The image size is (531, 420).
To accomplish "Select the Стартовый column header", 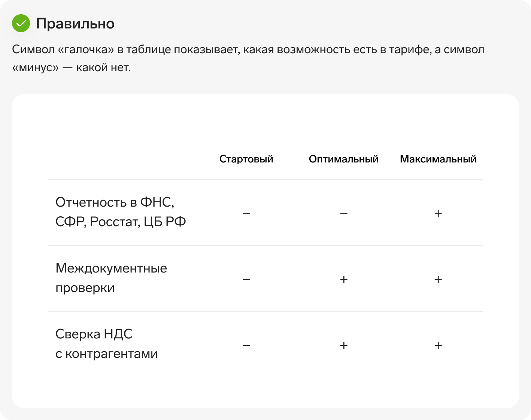I will 246,159.
